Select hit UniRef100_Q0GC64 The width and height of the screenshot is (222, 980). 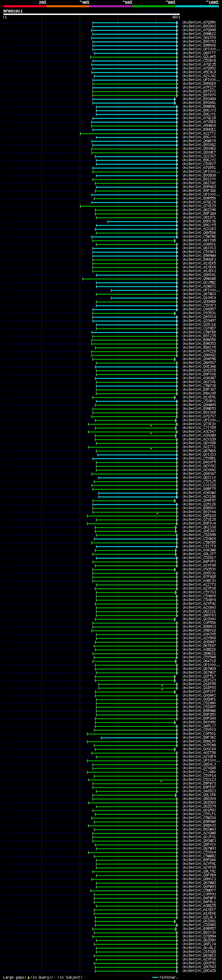point(199,749)
